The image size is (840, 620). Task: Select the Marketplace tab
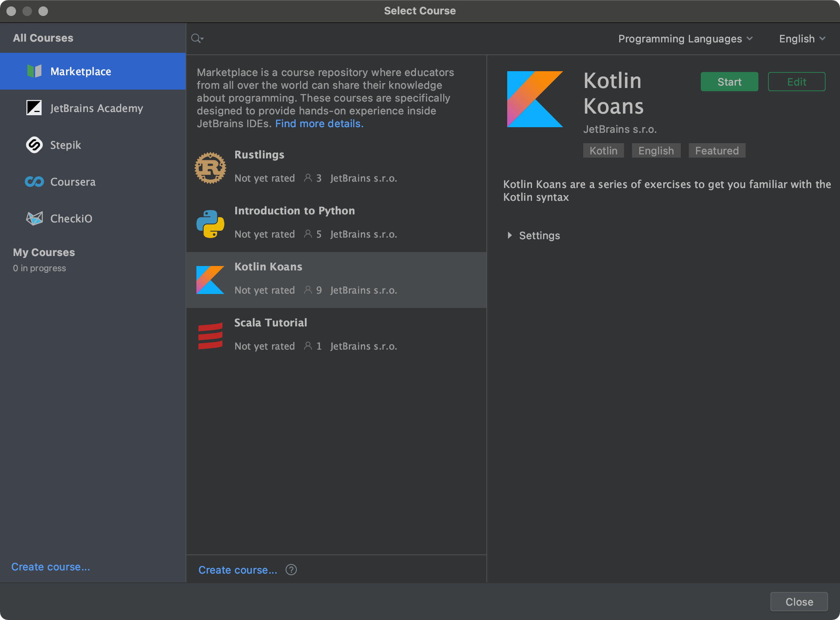tap(93, 71)
